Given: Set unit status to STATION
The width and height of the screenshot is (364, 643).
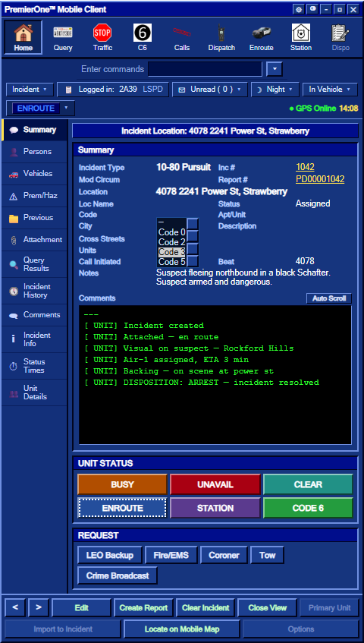Looking at the screenshot, I should point(215,508).
